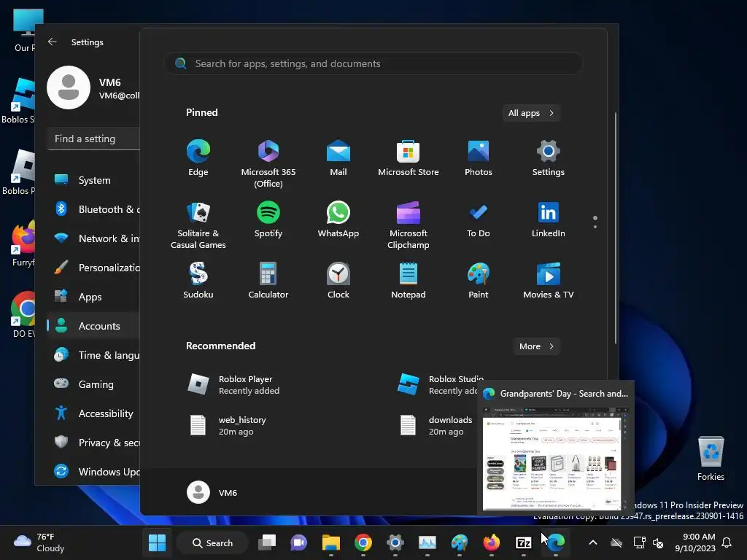This screenshot has width=747, height=560.
Task: Open Accessibility settings category
Action: (94, 413)
